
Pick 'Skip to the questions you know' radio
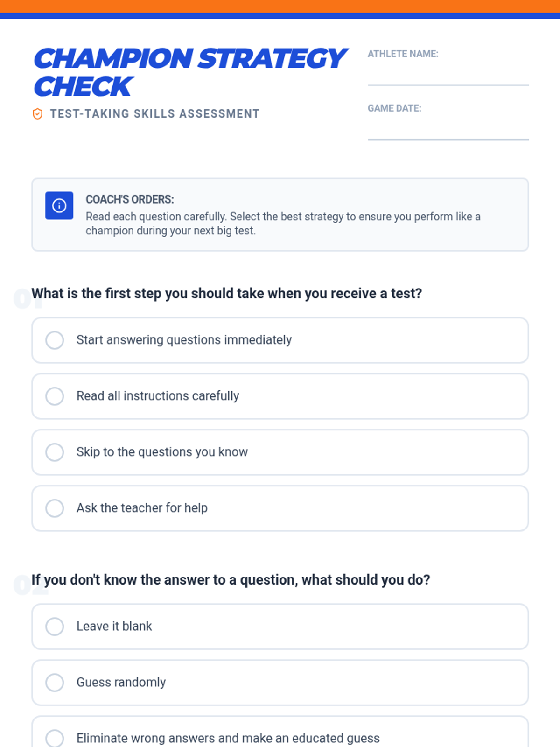[55, 452]
